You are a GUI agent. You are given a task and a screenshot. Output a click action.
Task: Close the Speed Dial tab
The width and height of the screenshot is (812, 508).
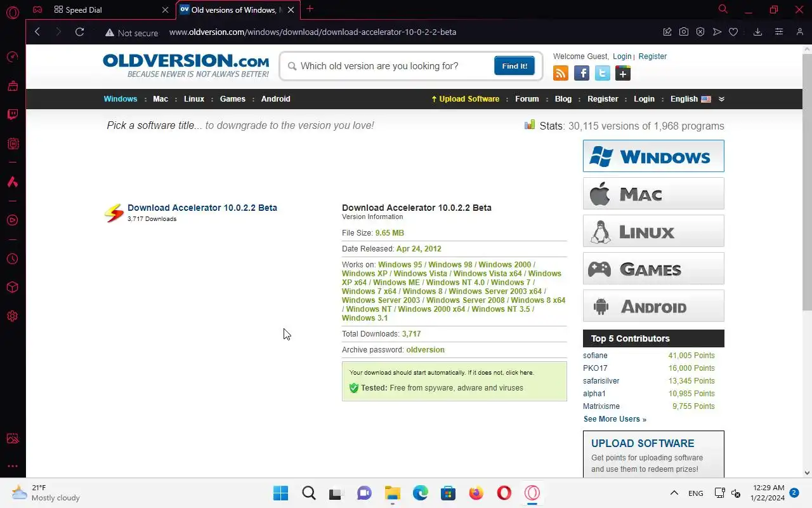click(166, 10)
